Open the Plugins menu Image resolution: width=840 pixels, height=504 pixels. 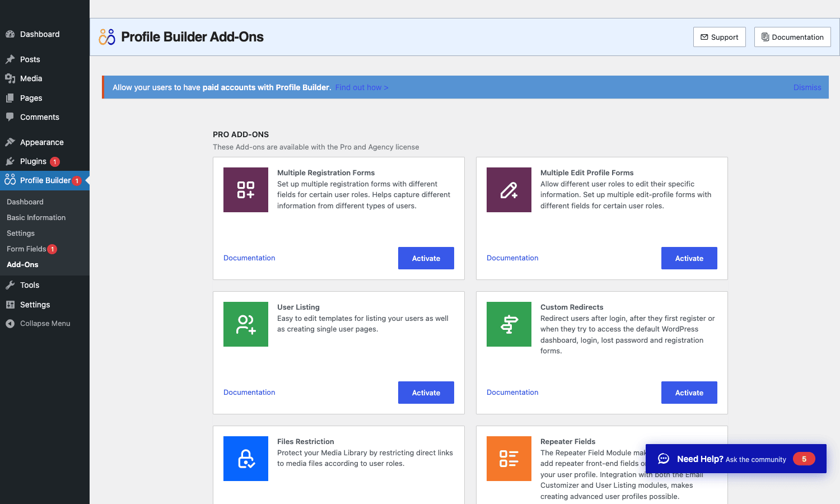[x=45, y=161]
